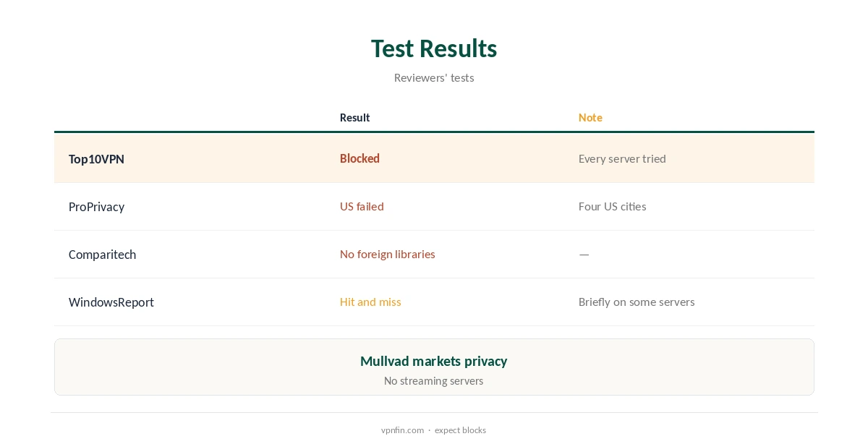
Task: Click the 'Briefly on some servers' note
Action: pos(637,302)
